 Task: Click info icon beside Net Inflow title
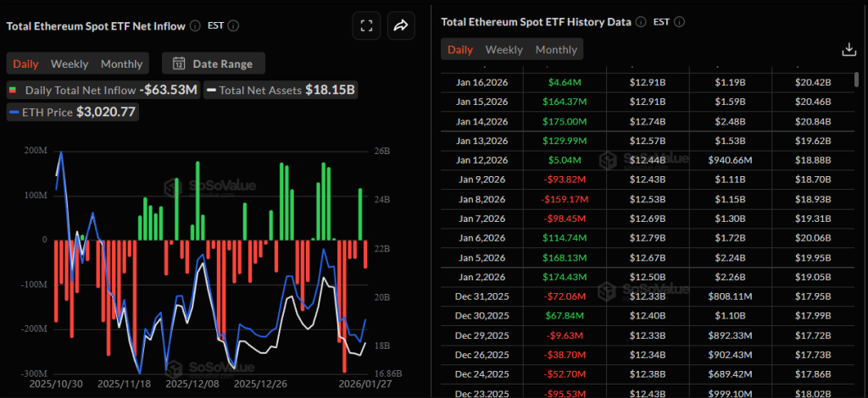[x=196, y=26]
